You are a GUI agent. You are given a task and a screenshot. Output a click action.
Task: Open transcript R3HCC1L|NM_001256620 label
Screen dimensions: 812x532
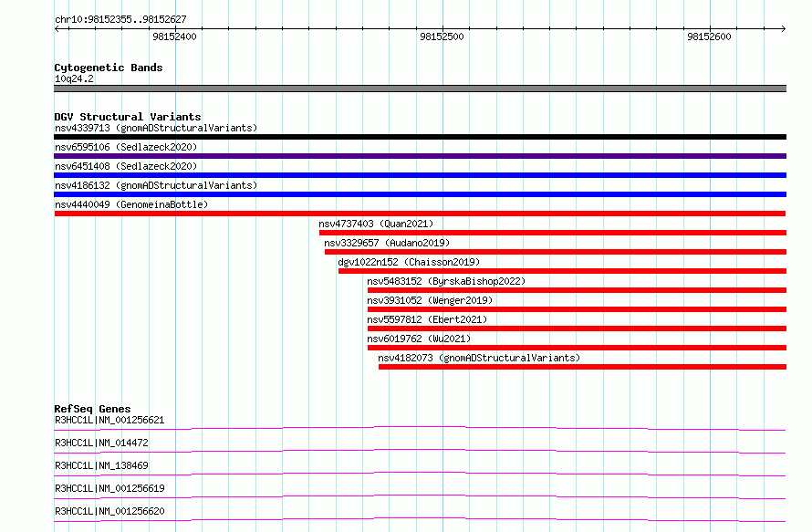109,511
